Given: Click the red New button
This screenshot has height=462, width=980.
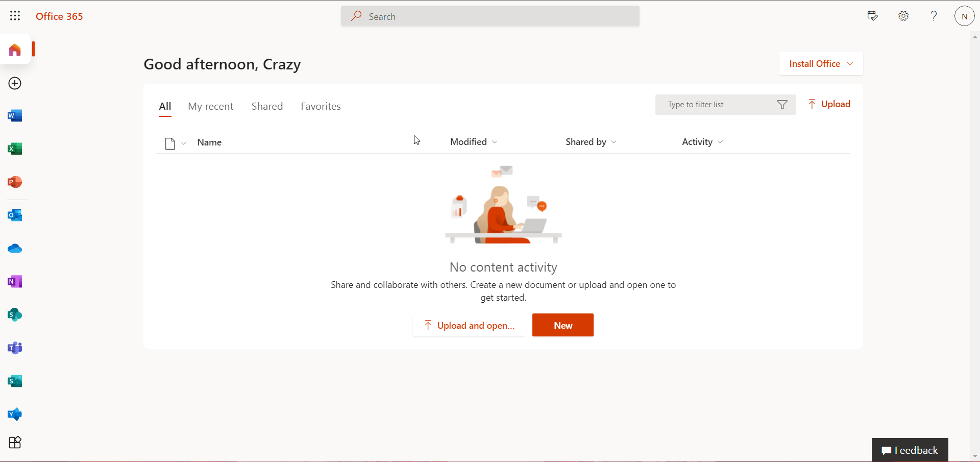Looking at the screenshot, I should pos(562,325).
